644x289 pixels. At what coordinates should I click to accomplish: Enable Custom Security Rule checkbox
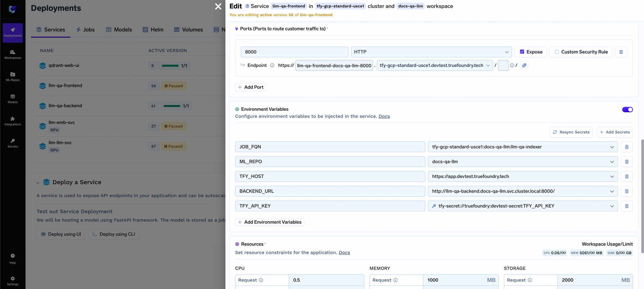[x=557, y=52]
